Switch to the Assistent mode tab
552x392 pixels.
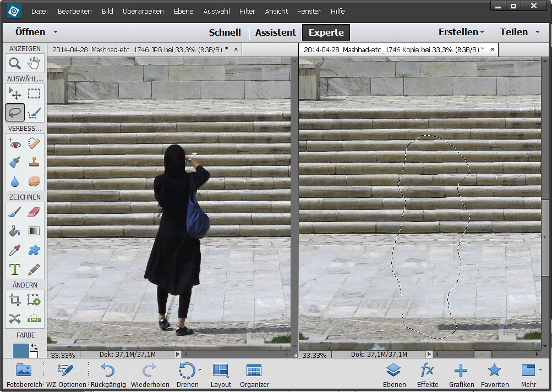pyautogui.click(x=275, y=33)
